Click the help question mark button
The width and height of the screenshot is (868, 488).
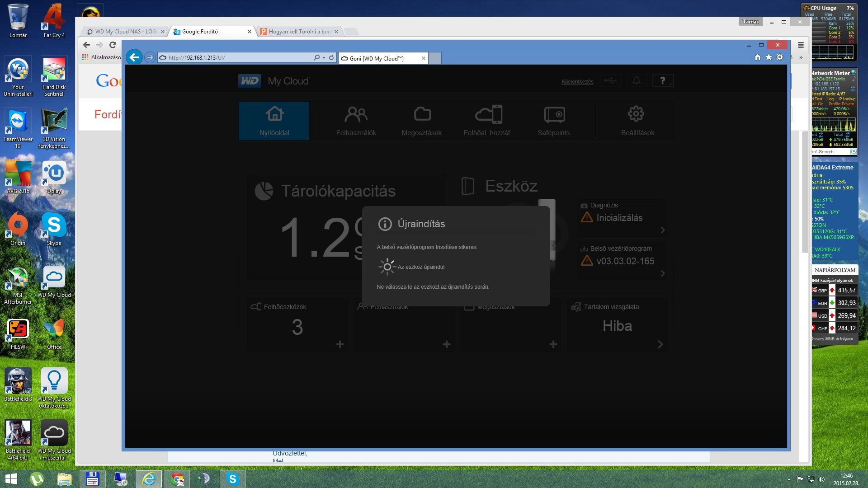click(662, 81)
